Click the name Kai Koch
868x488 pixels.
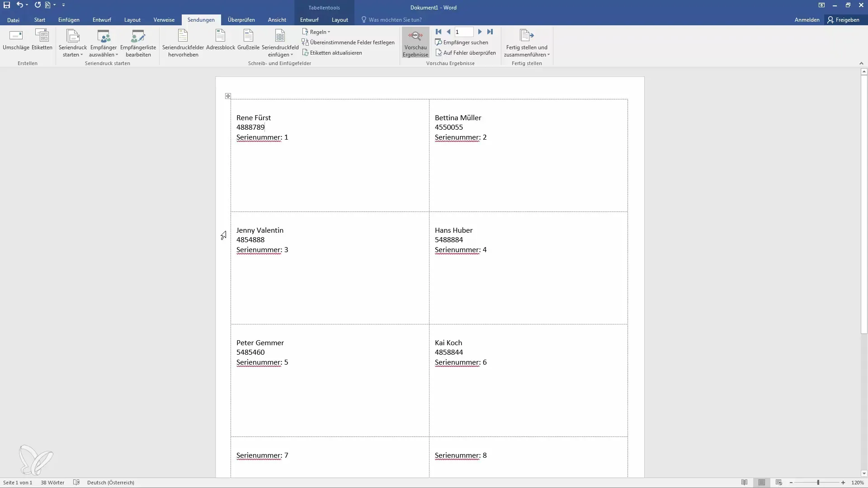pyautogui.click(x=448, y=343)
